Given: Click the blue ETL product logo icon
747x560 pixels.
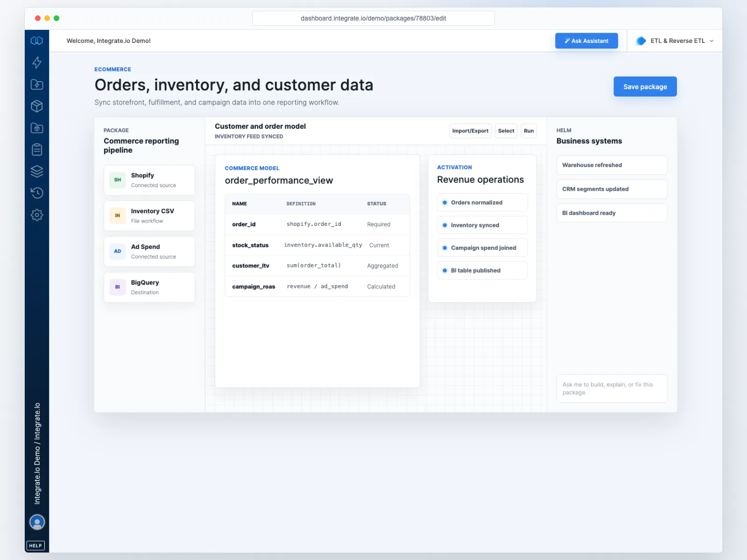Looking at the screenshot, I should tap(641, 41).
